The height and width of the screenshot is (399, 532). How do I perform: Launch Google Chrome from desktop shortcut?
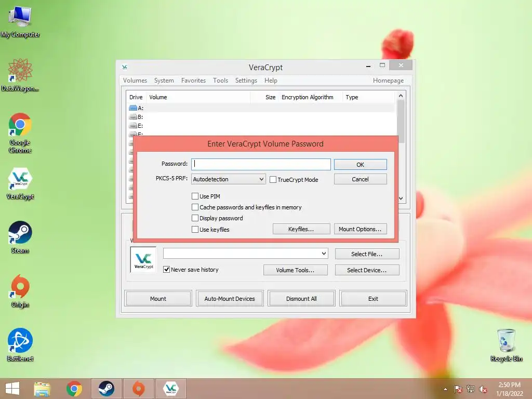tap(20, 132)
